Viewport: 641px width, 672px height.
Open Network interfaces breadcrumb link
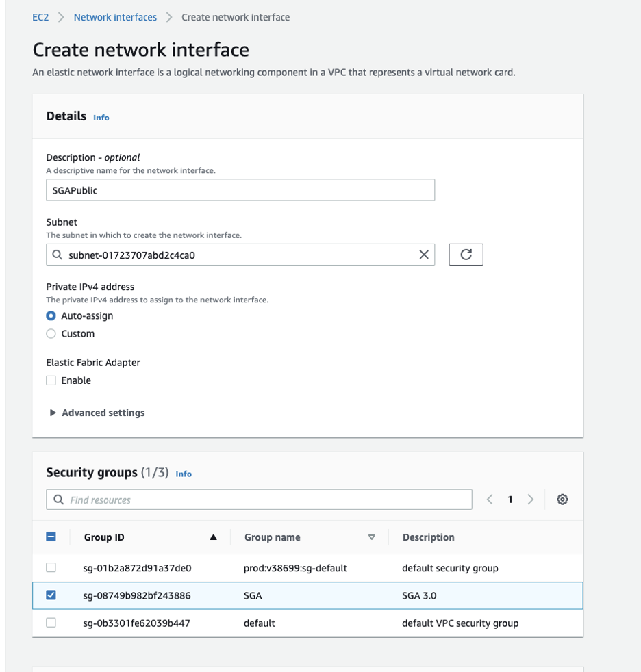pos(114,17)
